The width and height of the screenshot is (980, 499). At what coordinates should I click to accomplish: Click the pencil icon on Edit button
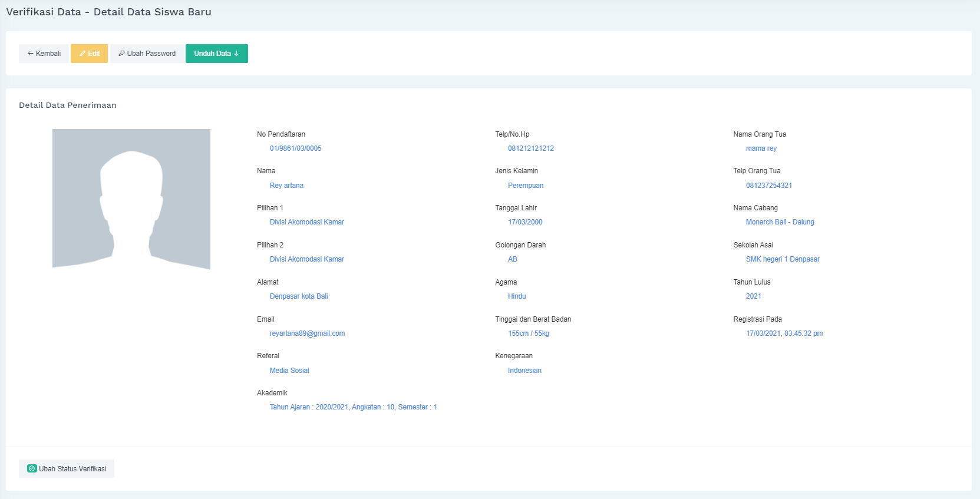pos(83,54)
